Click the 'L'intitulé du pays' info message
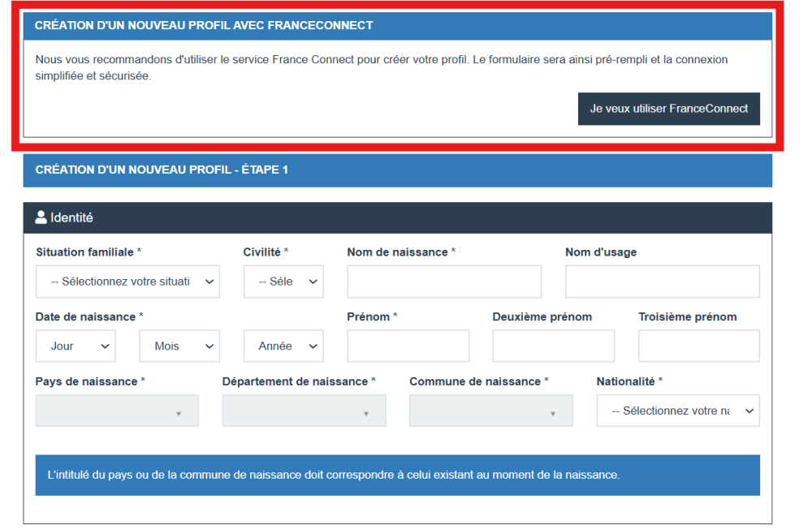 coord(397,475)
